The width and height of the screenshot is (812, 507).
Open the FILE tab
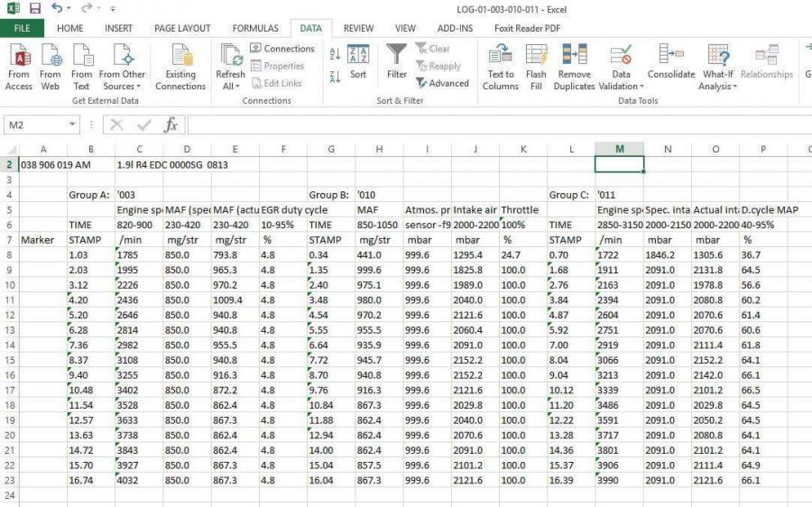point(22,29)
